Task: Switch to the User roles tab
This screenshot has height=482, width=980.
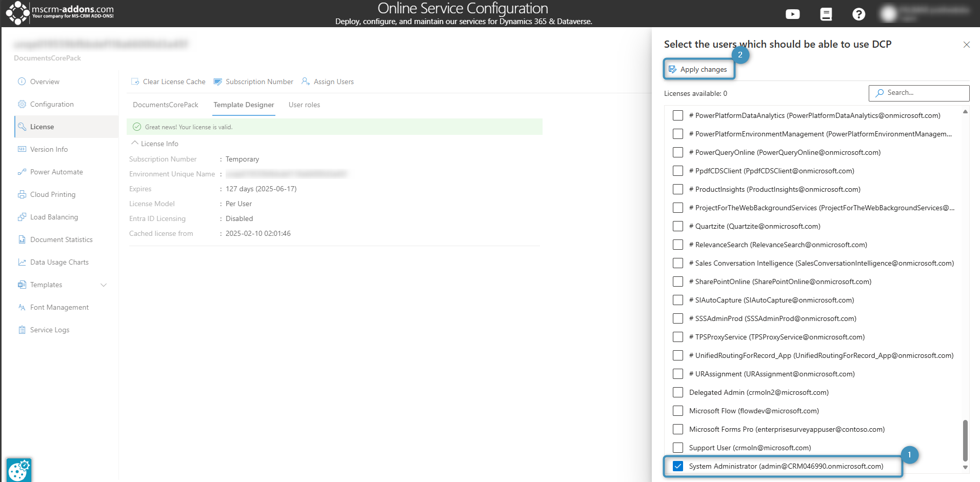Action: pos(304,105)
